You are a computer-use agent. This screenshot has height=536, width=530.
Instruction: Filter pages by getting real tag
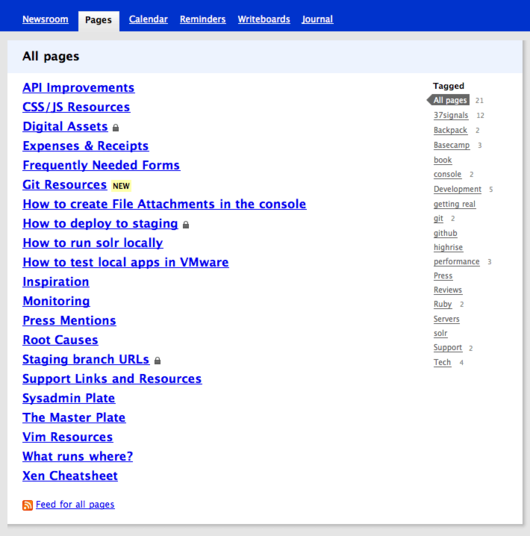(454, 204)
